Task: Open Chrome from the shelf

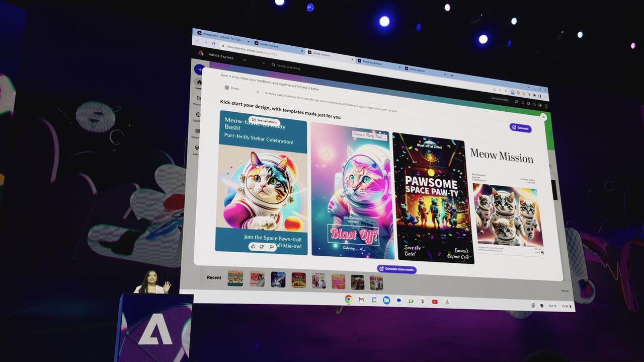Action: (x=348, y=299)
